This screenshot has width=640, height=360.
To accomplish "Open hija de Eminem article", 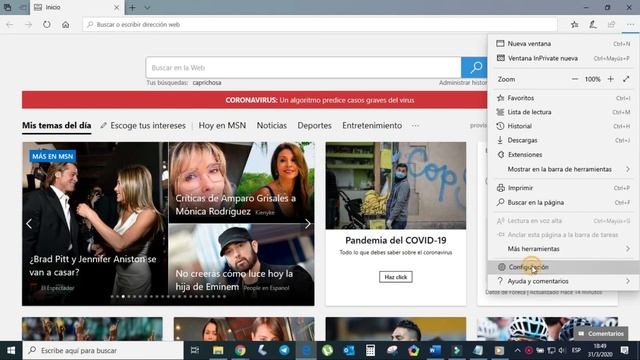I will click(242, 264).
